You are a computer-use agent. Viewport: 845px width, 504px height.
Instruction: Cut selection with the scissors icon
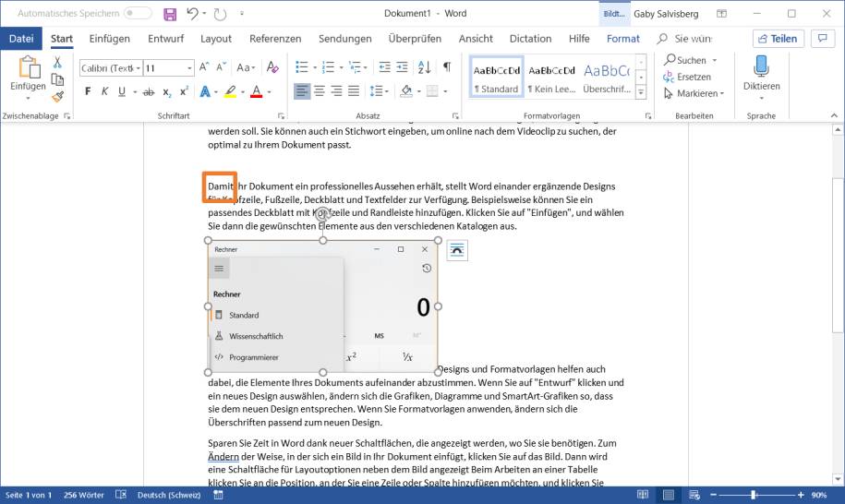click(x=57, y=63)
